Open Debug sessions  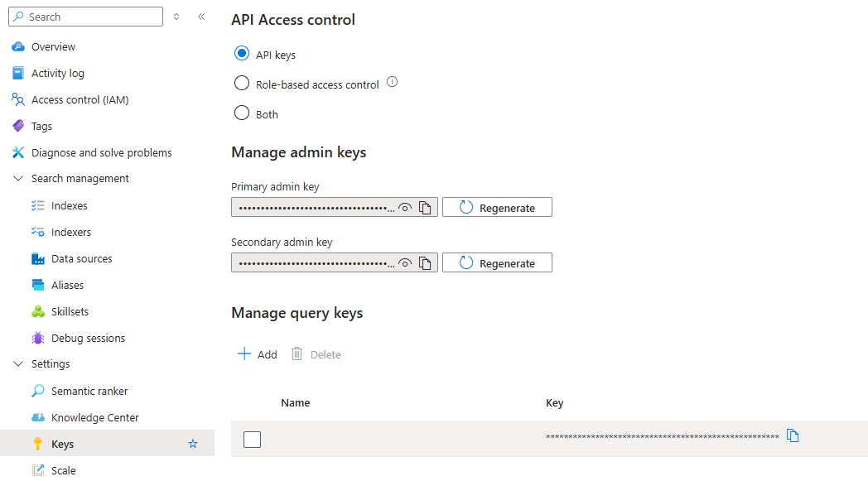[x=88, y=339]
